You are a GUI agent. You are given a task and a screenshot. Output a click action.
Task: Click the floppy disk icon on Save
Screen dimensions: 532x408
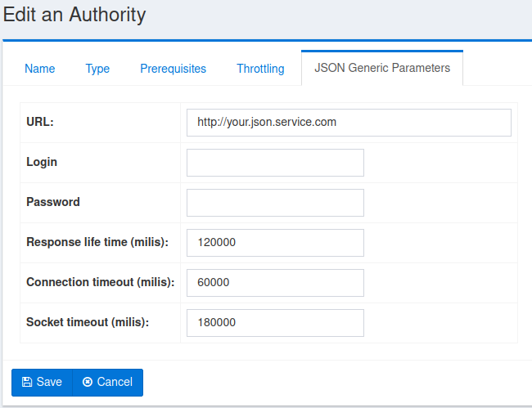coord(27,382)
